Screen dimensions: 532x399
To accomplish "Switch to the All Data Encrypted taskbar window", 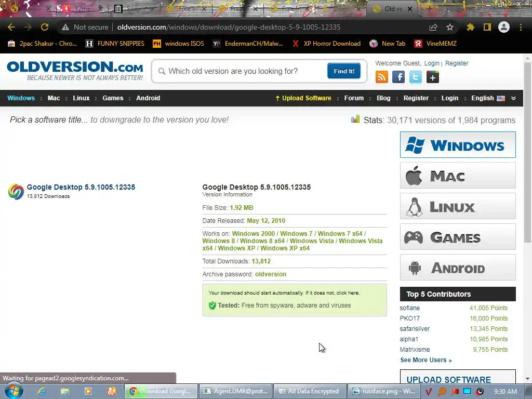I will click(x=310, y=391).
